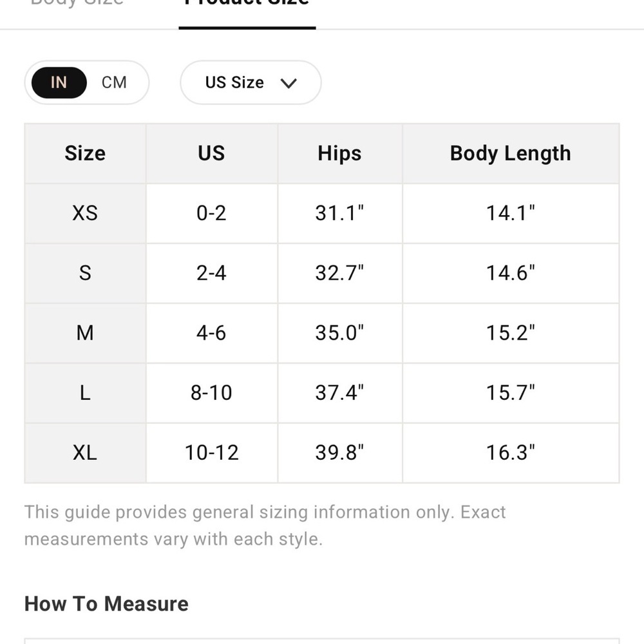The image size is (644, 644).
Task: Select the 10-12 US size cell
Action: coord(211,453)
